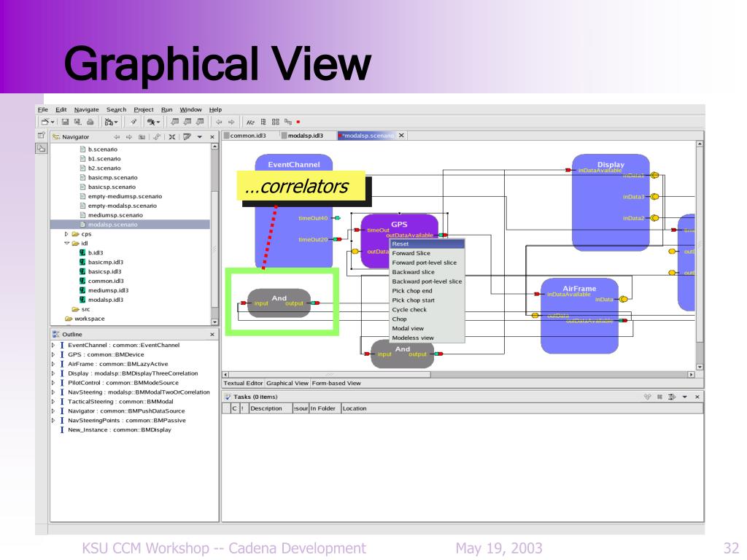
Task: Open the Project menu
Action: [x=144, y=109]
